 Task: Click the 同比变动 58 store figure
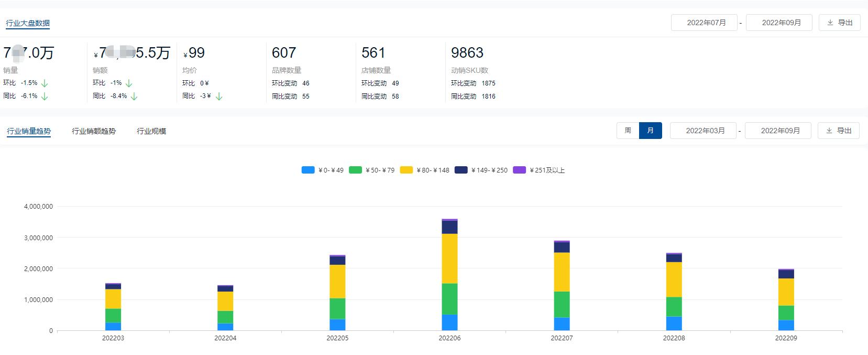pos(380,96)
